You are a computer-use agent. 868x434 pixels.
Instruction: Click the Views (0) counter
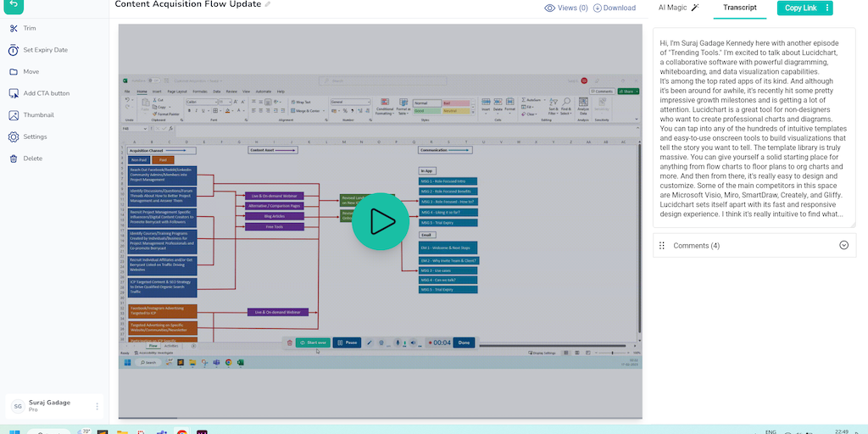[566, 8]
